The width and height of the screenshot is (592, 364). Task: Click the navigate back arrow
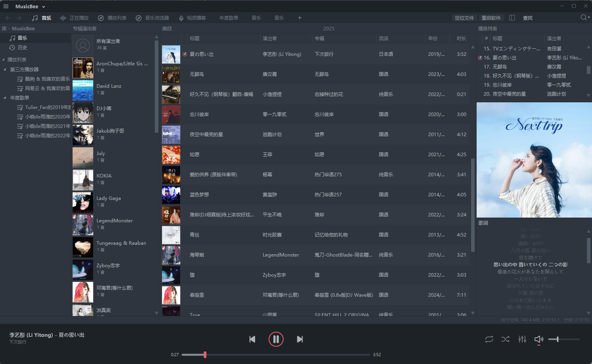(8, 18)
